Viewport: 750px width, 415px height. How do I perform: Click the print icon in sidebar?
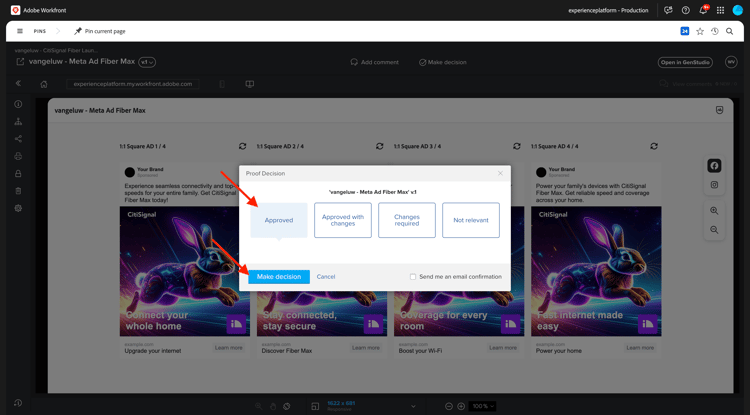coord(18,156)
